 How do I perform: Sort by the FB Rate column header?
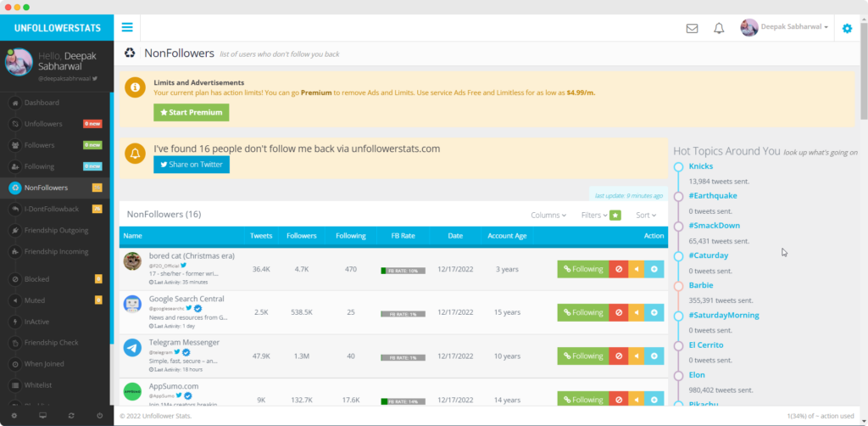[x=403, y=236]
